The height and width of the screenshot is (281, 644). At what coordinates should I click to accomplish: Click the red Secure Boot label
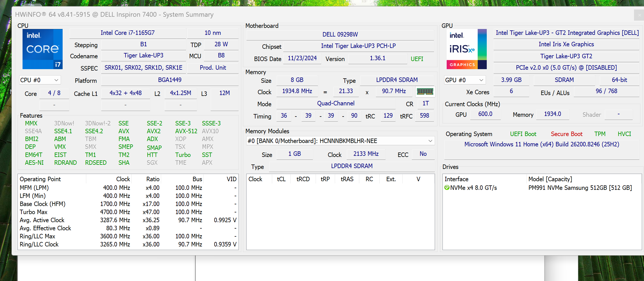point(567,134)
